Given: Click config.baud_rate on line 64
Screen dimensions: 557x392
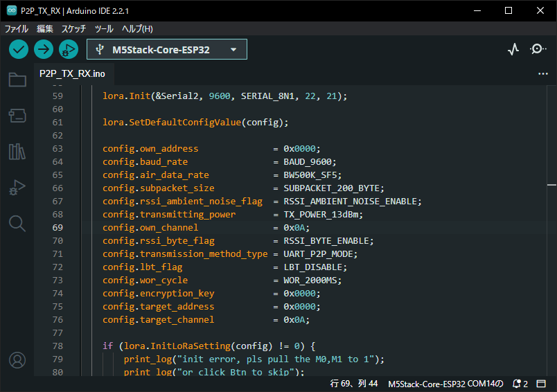Looking at the screenshot, I should click(145, 162).
